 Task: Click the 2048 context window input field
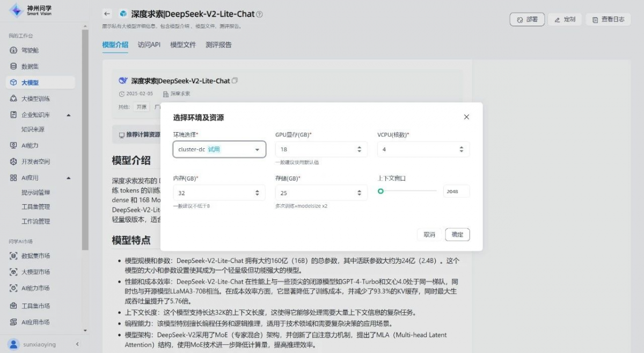(456, 191)
